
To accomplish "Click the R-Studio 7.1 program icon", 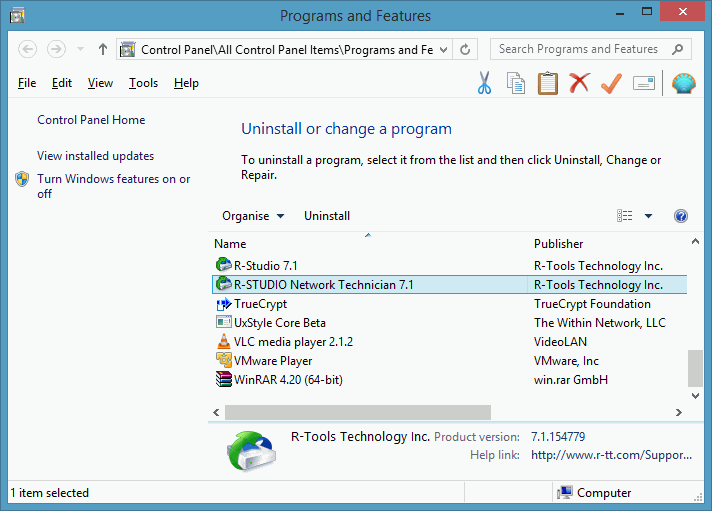I will tap(223, 265).
